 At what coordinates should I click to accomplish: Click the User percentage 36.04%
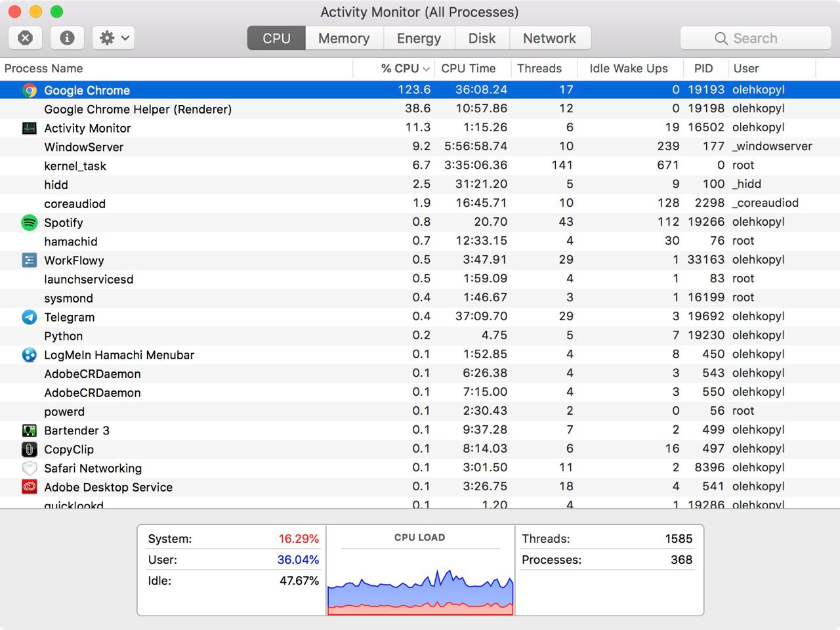tap(298, 560)
